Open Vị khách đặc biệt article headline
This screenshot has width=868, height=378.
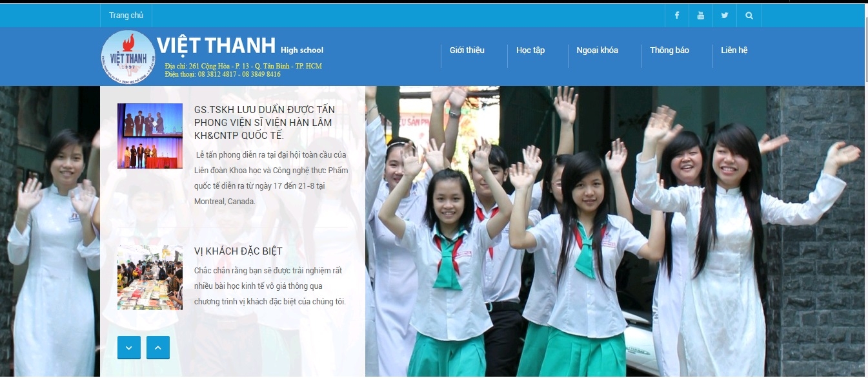(238, 251)
